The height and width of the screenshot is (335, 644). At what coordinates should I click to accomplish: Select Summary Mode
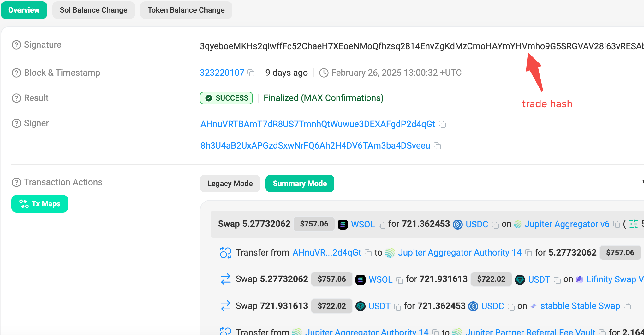[x=300, y=184]
